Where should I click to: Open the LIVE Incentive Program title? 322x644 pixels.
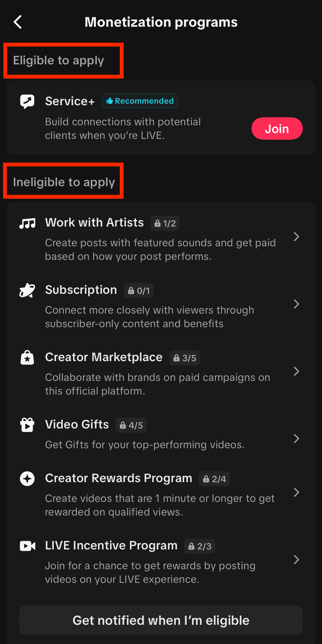[111, 545]
